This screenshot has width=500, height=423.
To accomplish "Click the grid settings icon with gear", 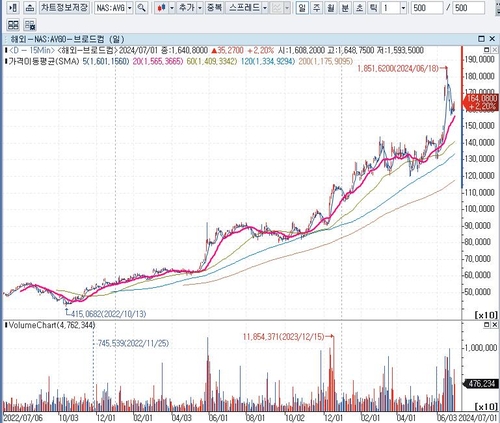I will (30, 25).
